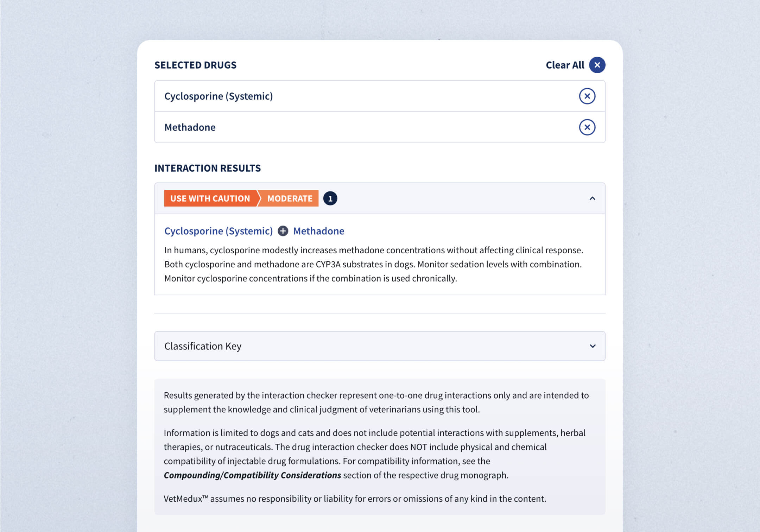Open the Cyclosporine (Systemic) link in results
Screen dimensions: 760x532
coord(218,231)
